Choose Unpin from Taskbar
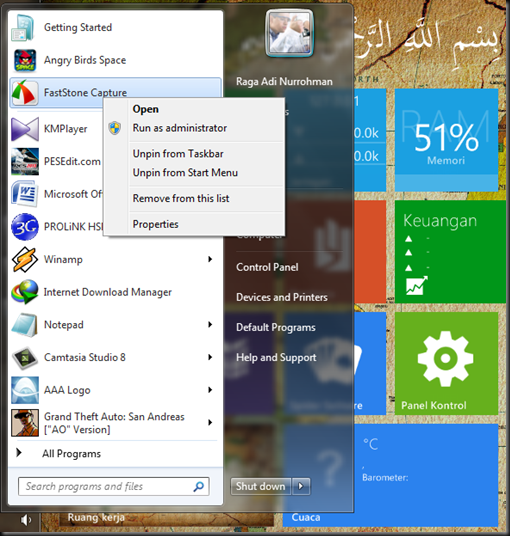The height and width of the screenshot is (536, 510). point(178,154)
